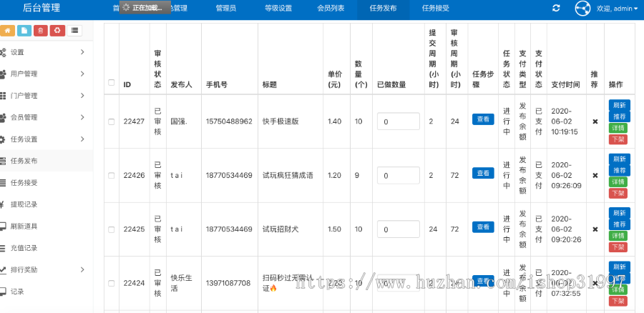Click 详情 button for row 22427
The height and width of the screenshot is (313, 644).
coord(618,128)
